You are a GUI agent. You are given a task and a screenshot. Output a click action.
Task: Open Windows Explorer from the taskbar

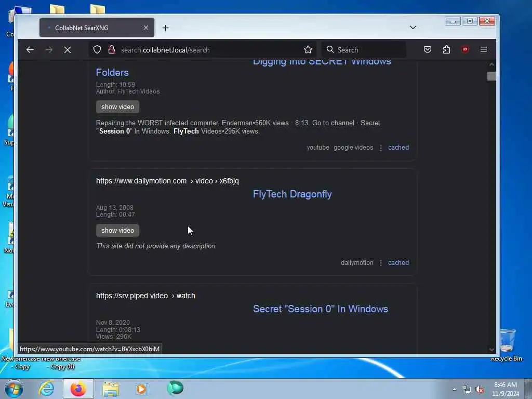111,389
